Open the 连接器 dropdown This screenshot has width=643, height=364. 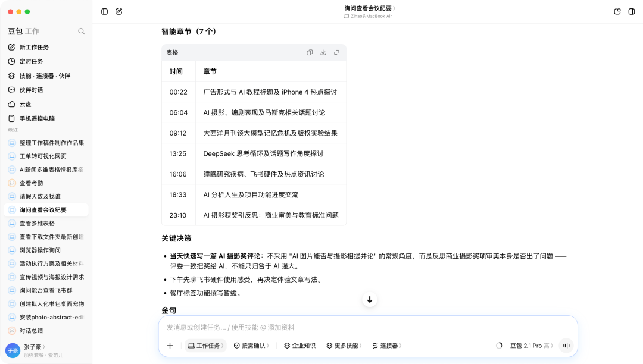coord(387,346)
